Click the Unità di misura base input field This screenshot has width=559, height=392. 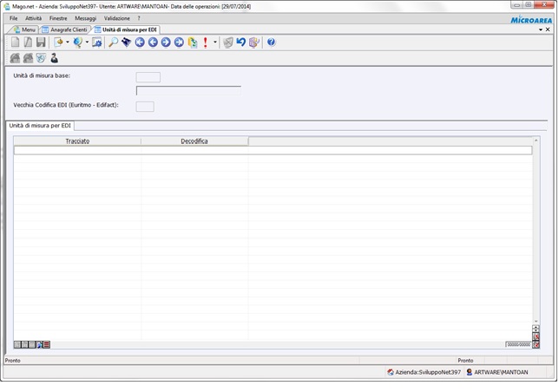click(148, 77)
